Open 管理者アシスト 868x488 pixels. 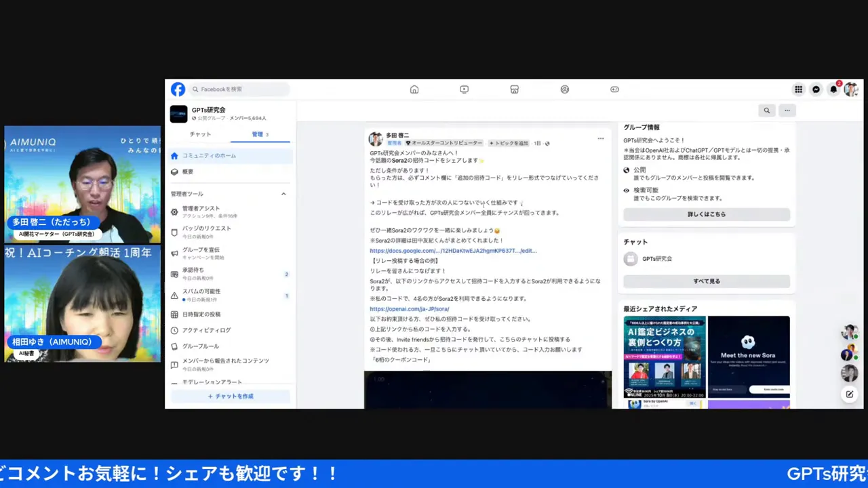pos(231,212)
